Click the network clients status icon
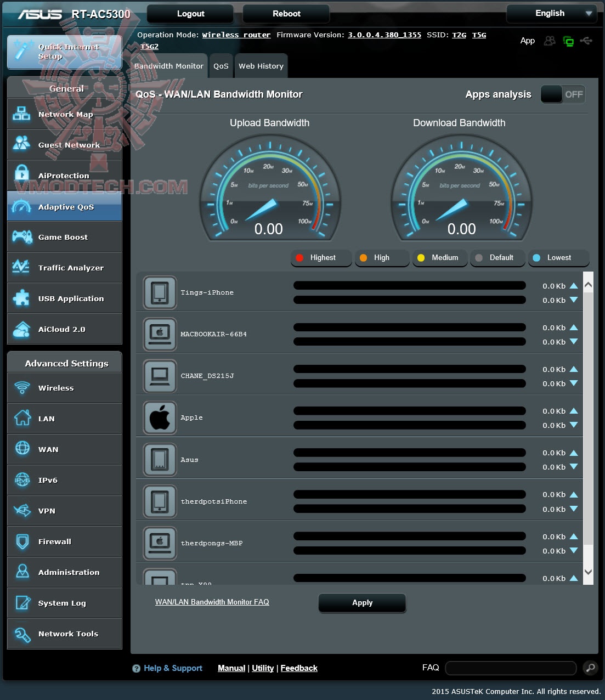 [568, 41]
